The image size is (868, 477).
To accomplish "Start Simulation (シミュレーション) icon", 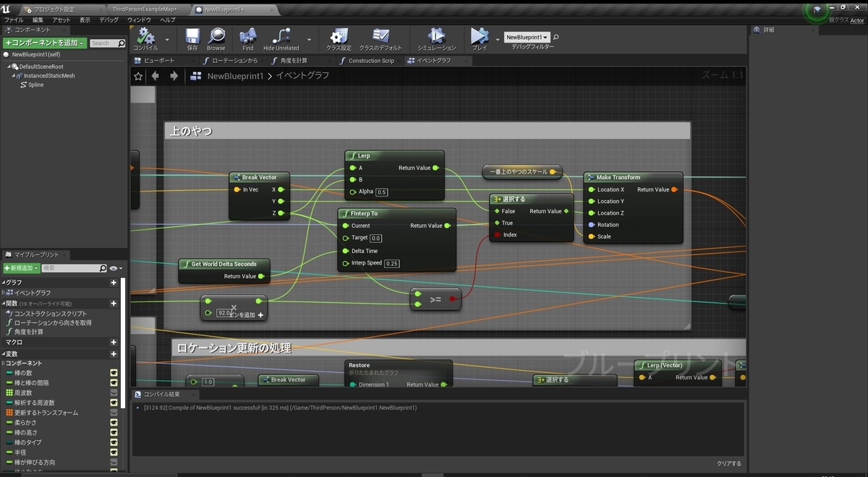I will click(x=437, y=35).
